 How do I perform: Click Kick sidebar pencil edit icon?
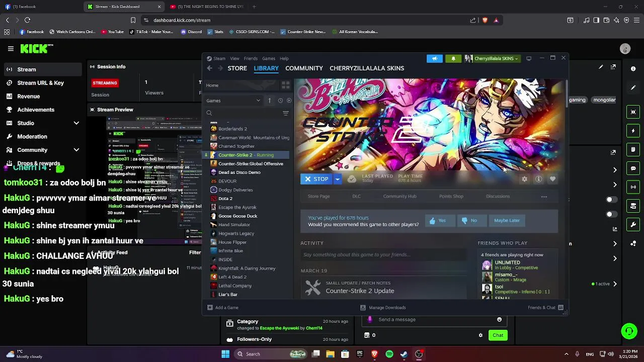click(633, 87)
